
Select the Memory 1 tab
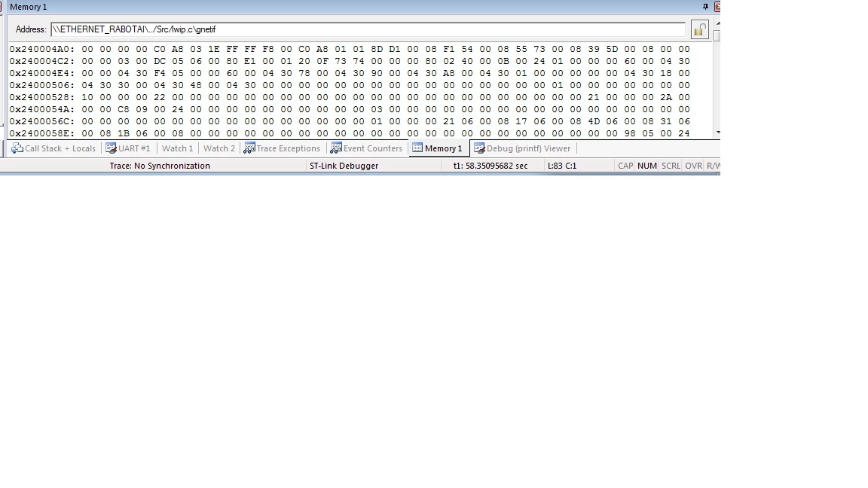point(438,148)
